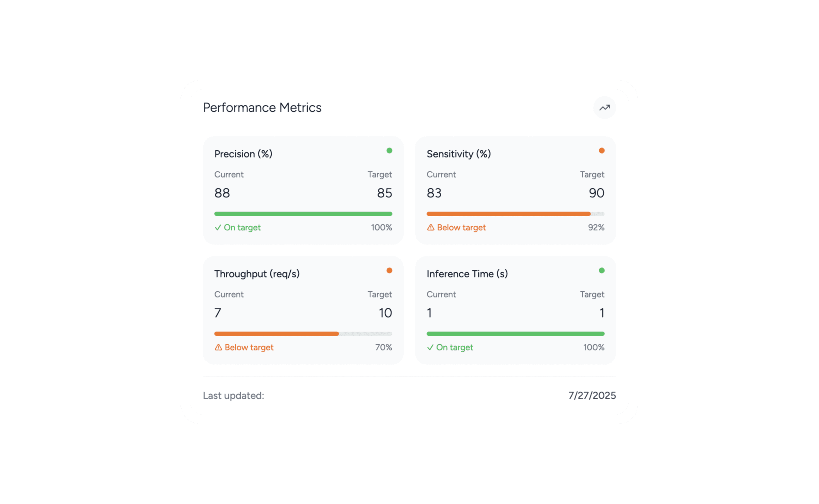Click the checkmark beside Precision's On target

coord(218,227)
